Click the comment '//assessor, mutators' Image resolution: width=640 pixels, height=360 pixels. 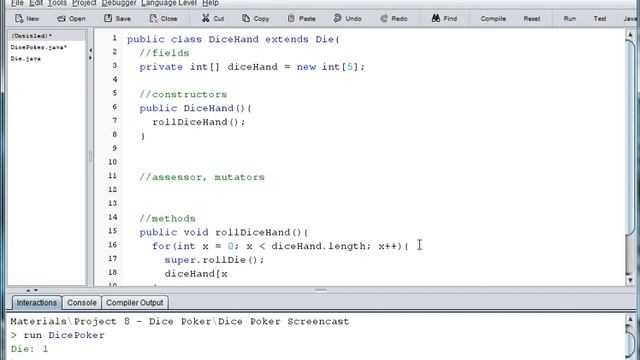coord(202,177)
